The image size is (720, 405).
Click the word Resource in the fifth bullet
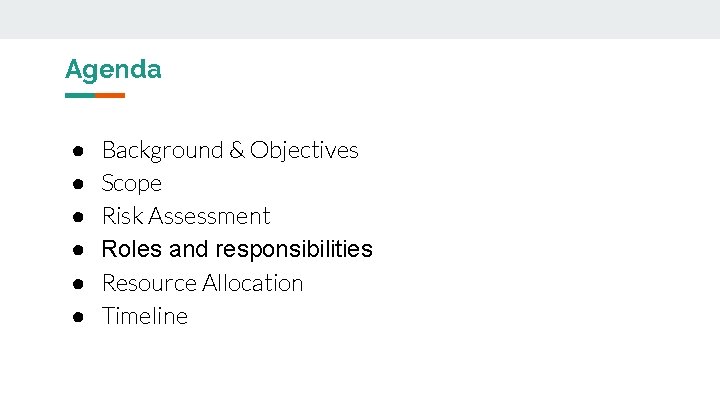pyautogui.click(x=148, y=283)
